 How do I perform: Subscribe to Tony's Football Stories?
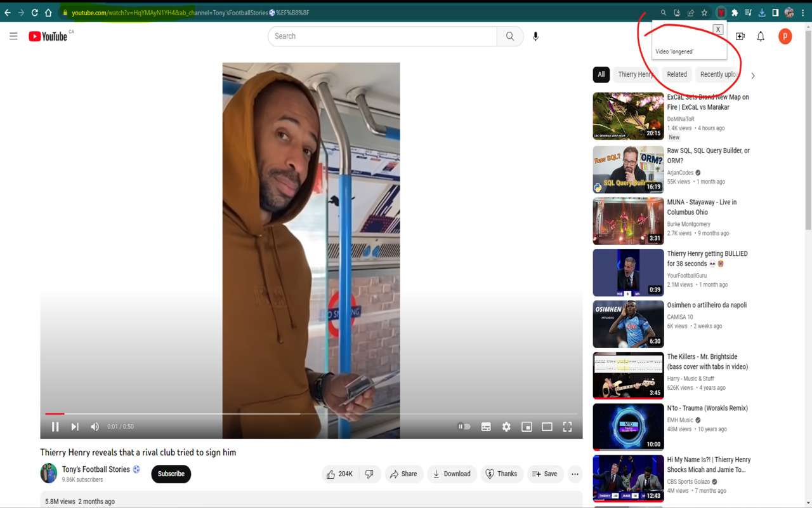[x=170, y=474]
